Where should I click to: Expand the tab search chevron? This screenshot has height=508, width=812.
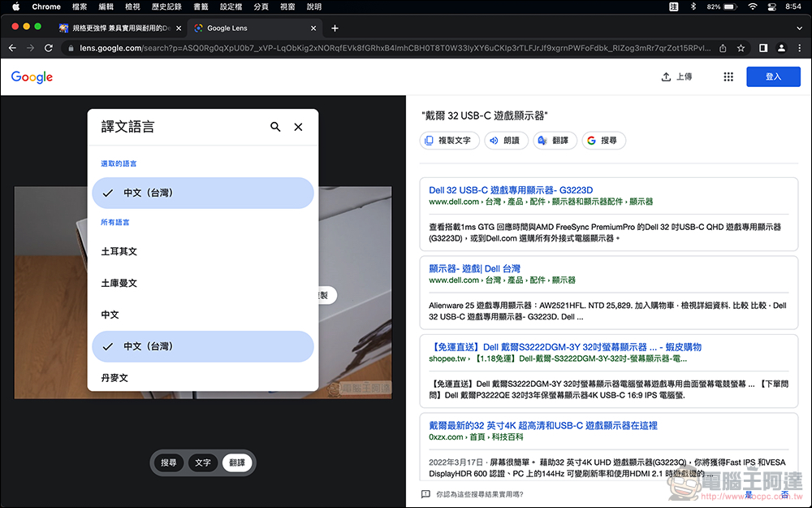pos(799,28)
